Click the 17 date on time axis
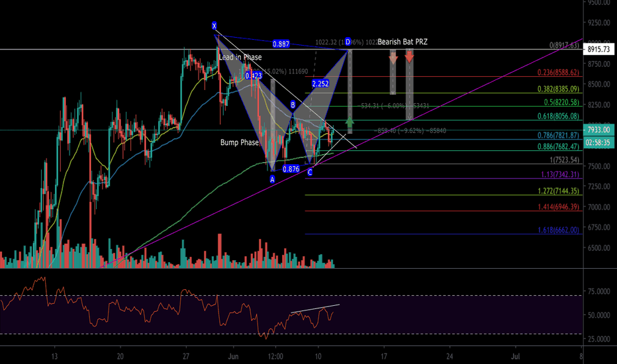Viewport: 617px width, 364px height. pyautogui.click(x=384, y=357)
